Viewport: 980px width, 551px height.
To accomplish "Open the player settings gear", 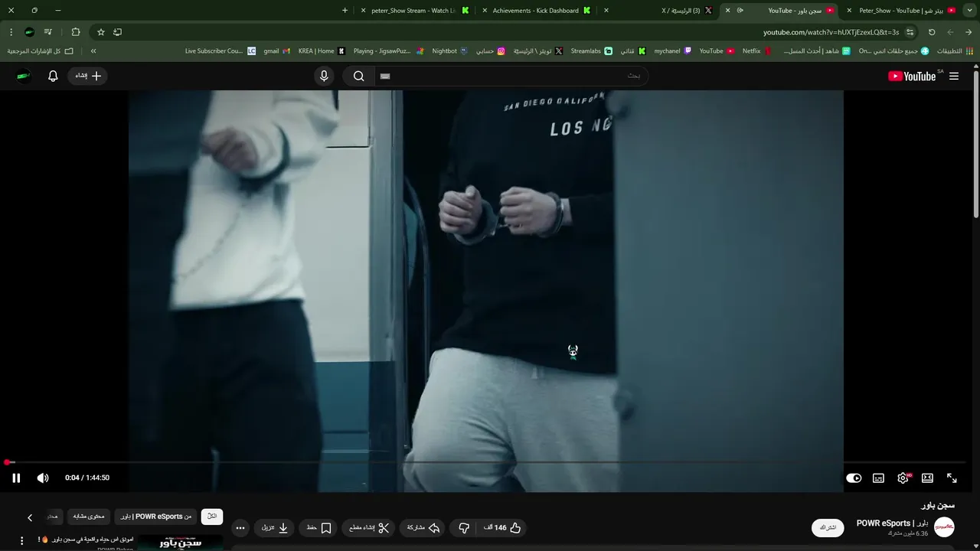I will pyautogui.click(x=903, y=478).
